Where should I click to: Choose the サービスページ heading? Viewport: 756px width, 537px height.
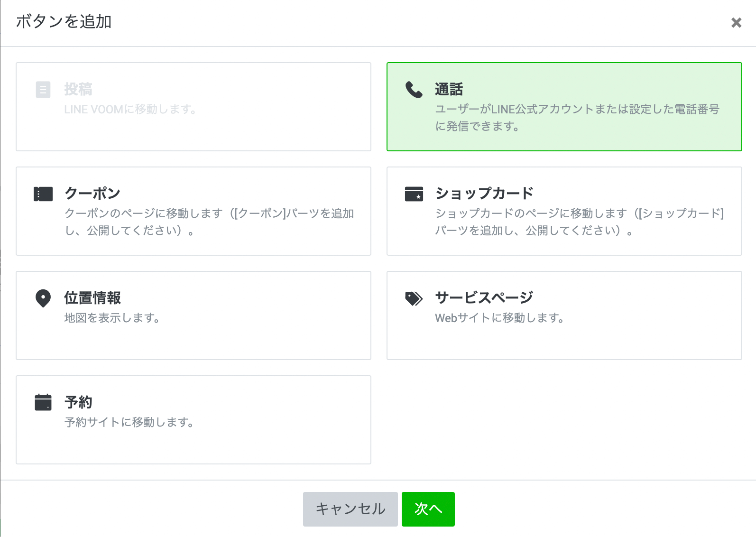[484, 298]
